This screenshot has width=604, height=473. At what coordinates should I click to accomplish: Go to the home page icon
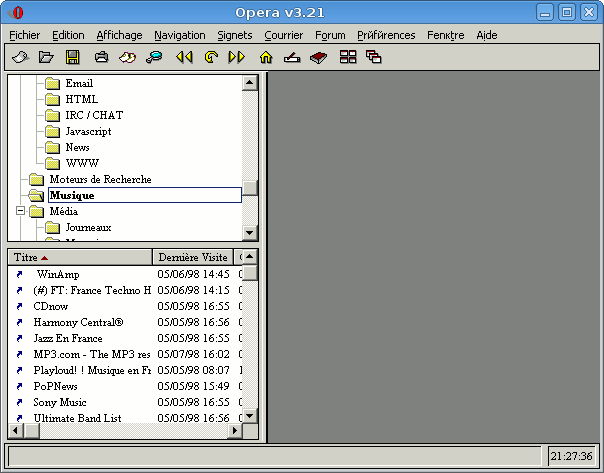pyautogui.click(x=266, y=57)
